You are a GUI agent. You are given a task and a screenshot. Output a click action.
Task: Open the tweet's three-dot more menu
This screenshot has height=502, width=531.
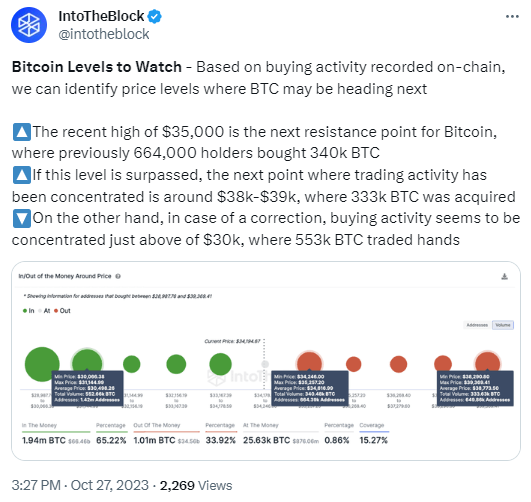point(512,16)
